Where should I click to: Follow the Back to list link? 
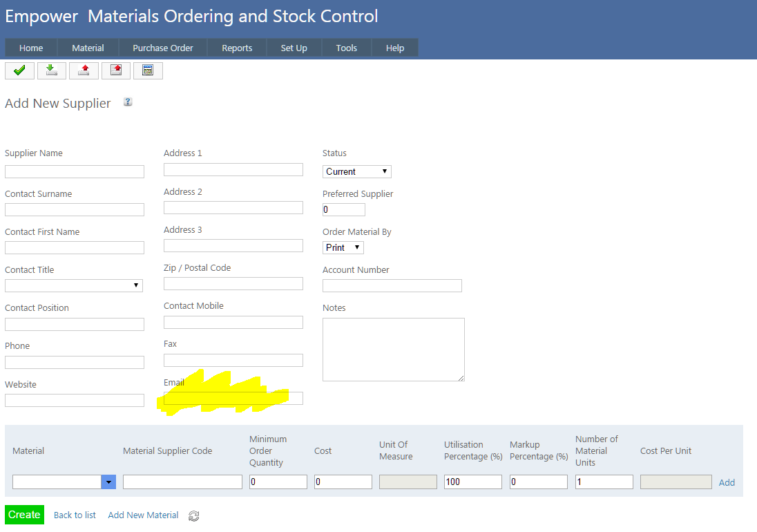(75, 515)
